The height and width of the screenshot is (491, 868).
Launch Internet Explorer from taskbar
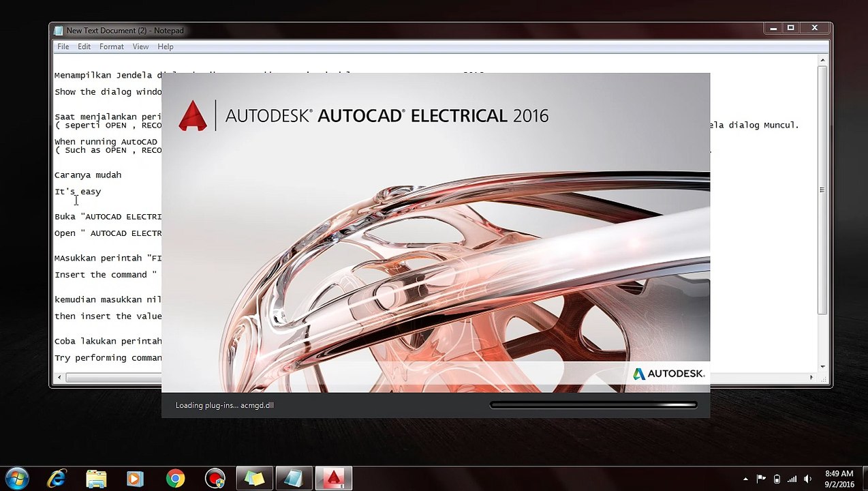click(x=57, y=479)
